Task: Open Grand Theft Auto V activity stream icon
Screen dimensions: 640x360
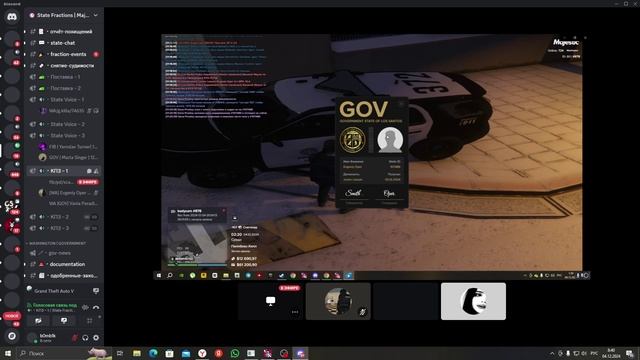Action: tap(96, 291)
